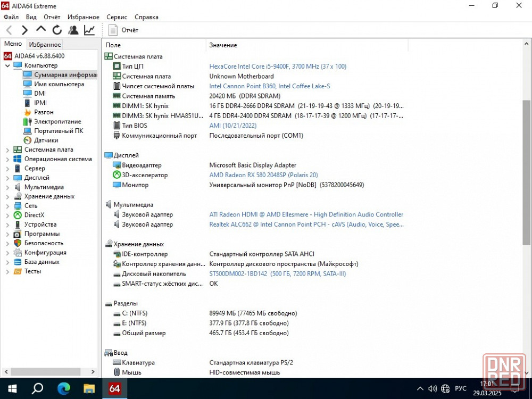Open the Отчёт menu in the menu bar
The image size is (532, 399).
pyautogui.click(x=52, y=17)
